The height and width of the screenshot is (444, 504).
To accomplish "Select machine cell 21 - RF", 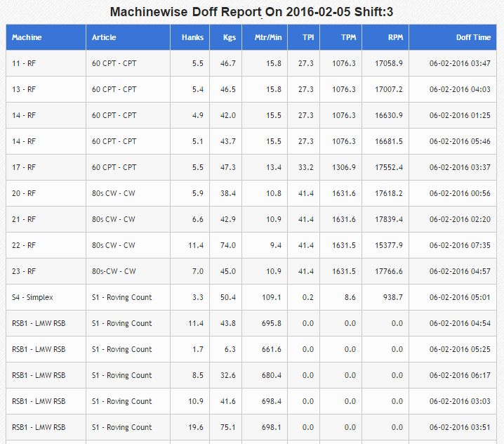I will click(24, 219).
